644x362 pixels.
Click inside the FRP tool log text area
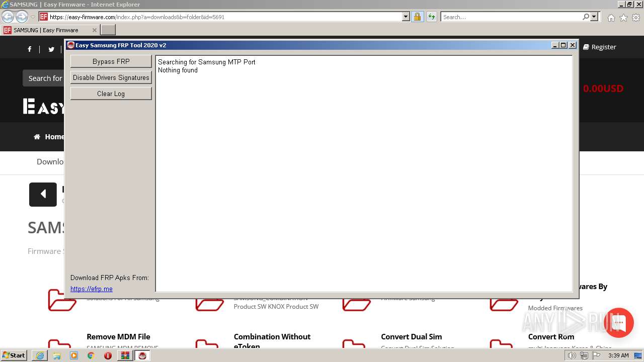click(364, 173)
